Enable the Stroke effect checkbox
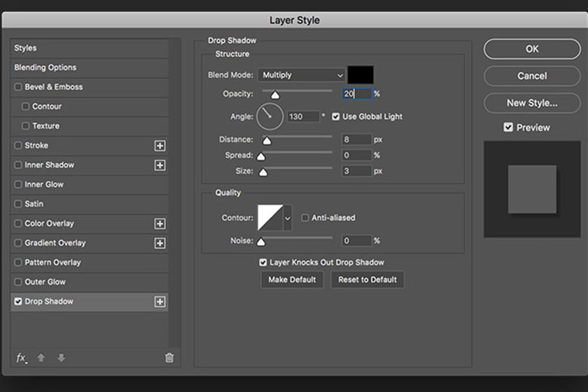 (x=18, y=146)
